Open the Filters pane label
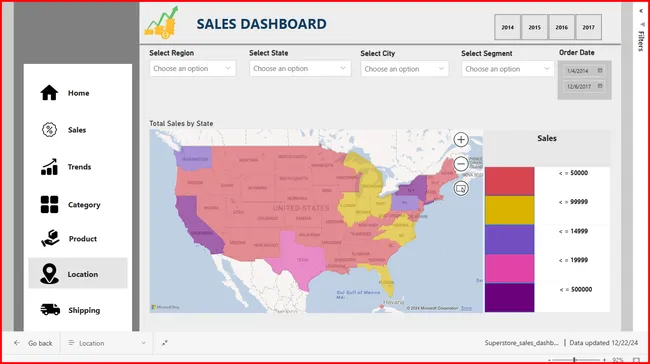The height and width of the screenshot is (364, 650). 641,41
